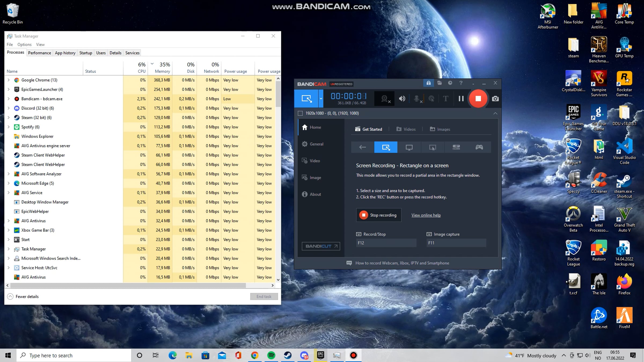Pause the Bandicam recording
The image size is (644, 362).
tap(461, 99)
